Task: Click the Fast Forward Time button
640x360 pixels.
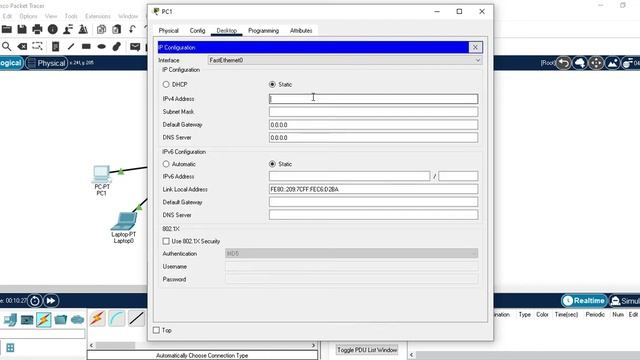Action: [x=51, y=301]
